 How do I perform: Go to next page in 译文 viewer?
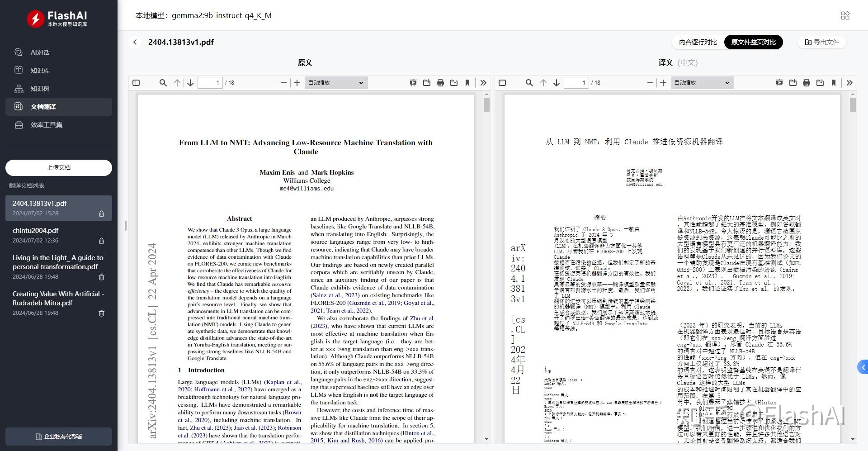pos(557,83)
